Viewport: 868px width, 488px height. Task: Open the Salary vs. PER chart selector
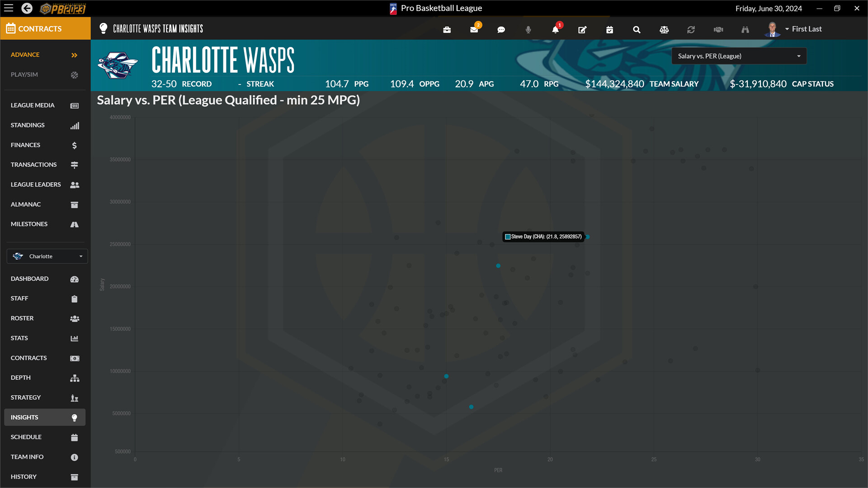(738, 56)
